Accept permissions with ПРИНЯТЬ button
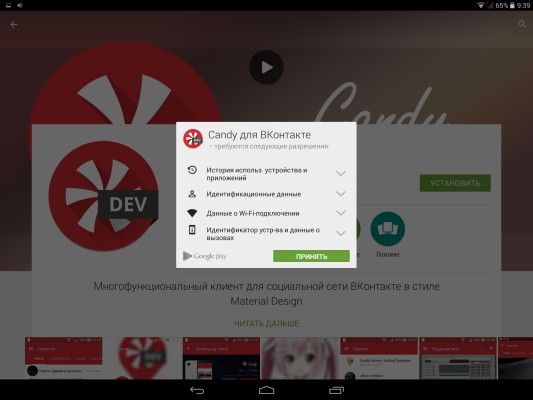Viewport: 533px width, 400px height. coord(311,256)
